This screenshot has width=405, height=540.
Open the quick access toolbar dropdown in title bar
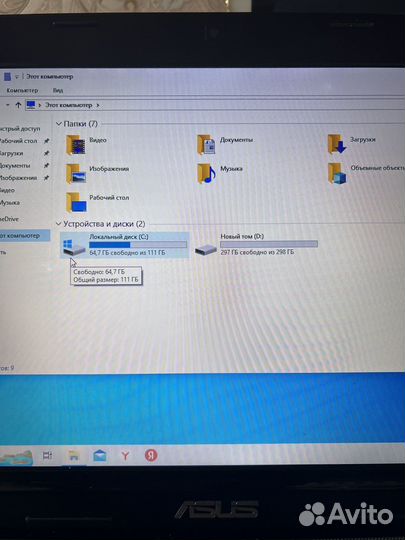pyautogui.click(x=17, y=77)
